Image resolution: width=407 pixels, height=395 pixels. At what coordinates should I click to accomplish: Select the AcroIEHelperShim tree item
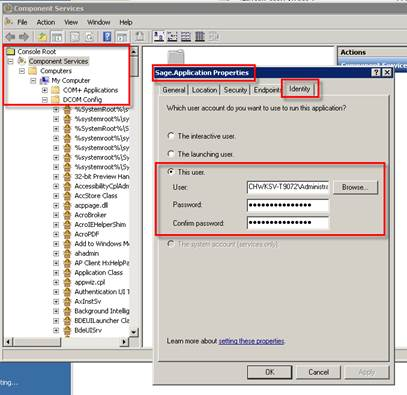(100, 225)
